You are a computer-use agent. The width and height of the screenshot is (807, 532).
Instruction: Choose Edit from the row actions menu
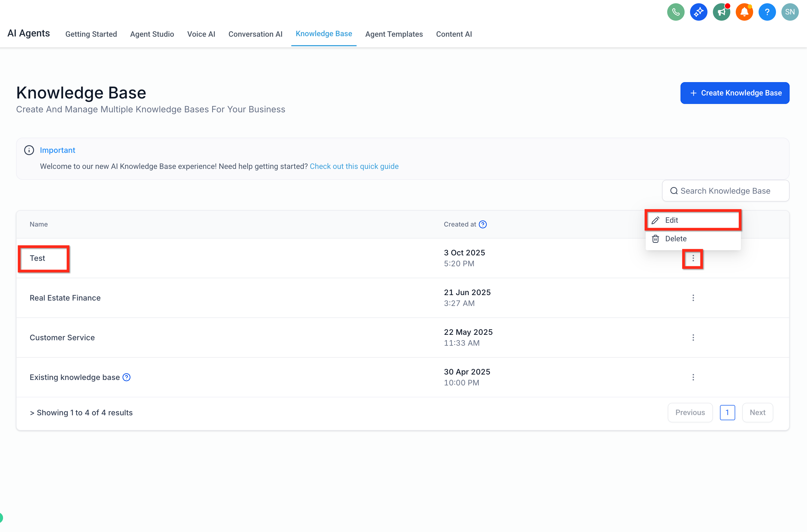(x=693, y=220)
